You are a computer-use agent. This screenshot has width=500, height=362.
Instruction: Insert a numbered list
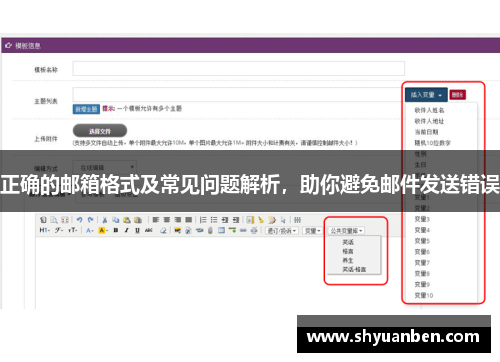pyautogui.click(x=203, y=220)
